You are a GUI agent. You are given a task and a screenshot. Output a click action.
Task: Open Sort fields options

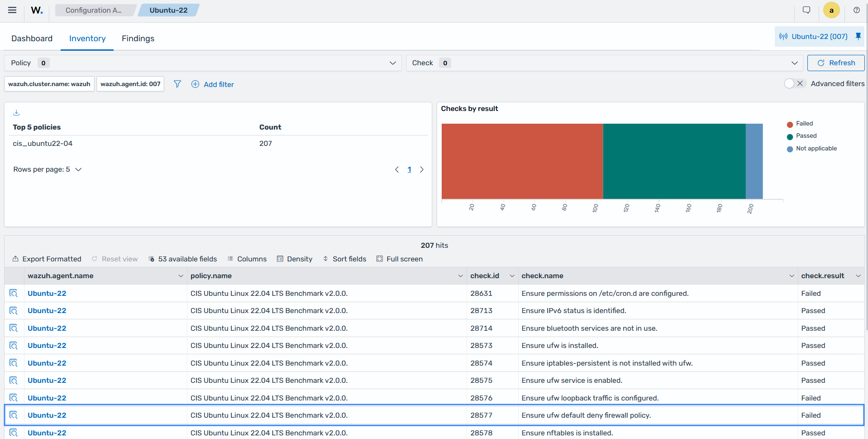[x=344, y=259]
